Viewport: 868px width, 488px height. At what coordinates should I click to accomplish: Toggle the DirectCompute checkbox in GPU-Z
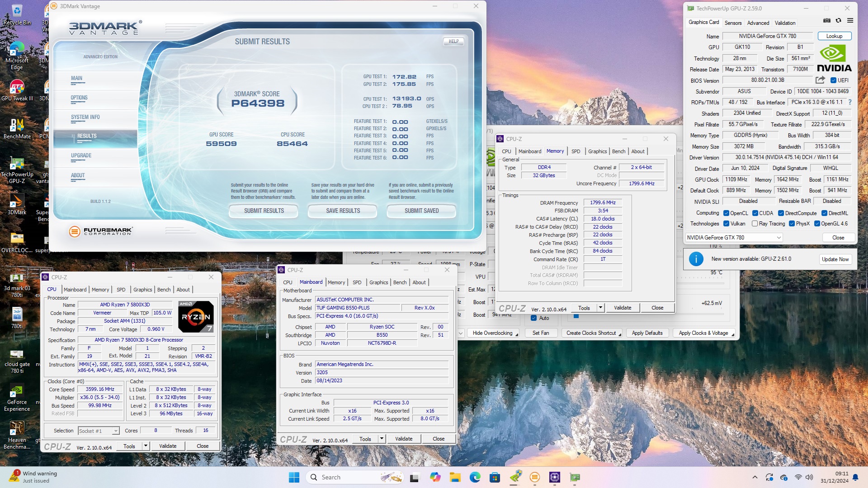[x=781, y=213]
